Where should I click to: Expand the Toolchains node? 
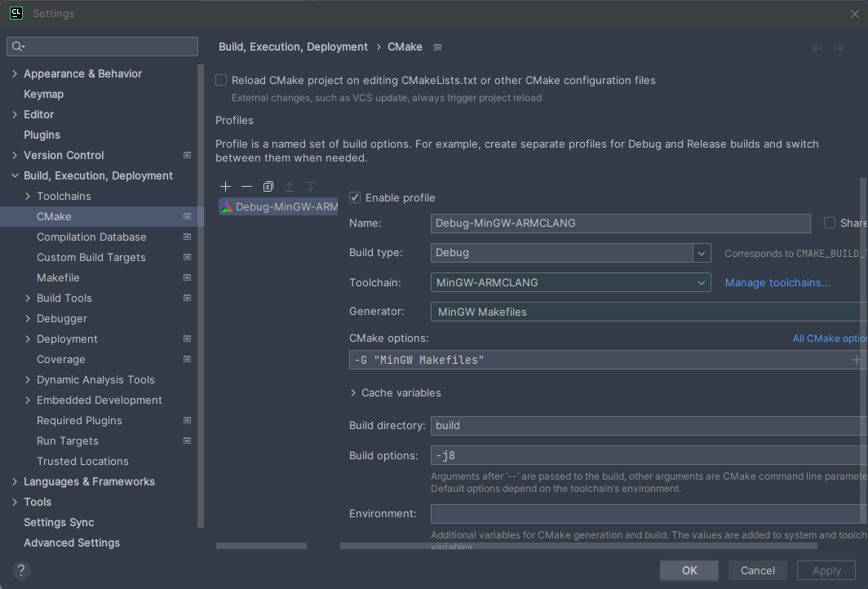coord(28,197)
